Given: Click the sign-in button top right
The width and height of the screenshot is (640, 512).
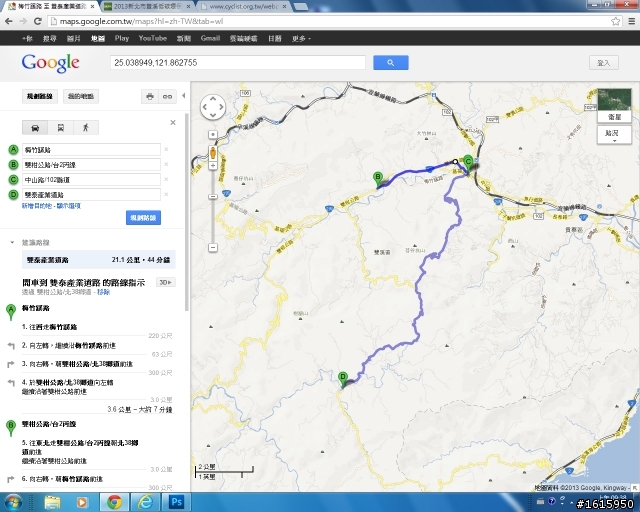Looking at the screenshot, I should point(604,63).
